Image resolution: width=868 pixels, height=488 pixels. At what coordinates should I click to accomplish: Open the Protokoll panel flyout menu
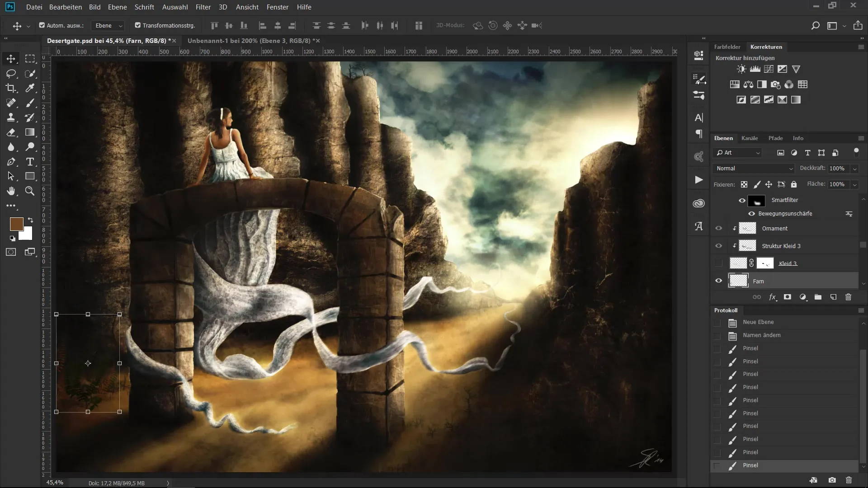pos(861,310)
